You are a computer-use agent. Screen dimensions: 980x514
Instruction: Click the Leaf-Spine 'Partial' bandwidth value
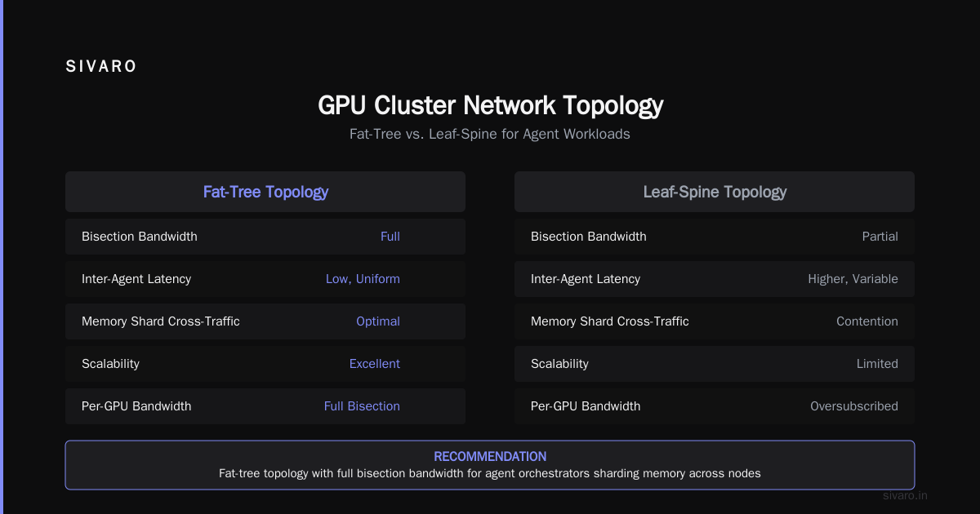point(880,237)
